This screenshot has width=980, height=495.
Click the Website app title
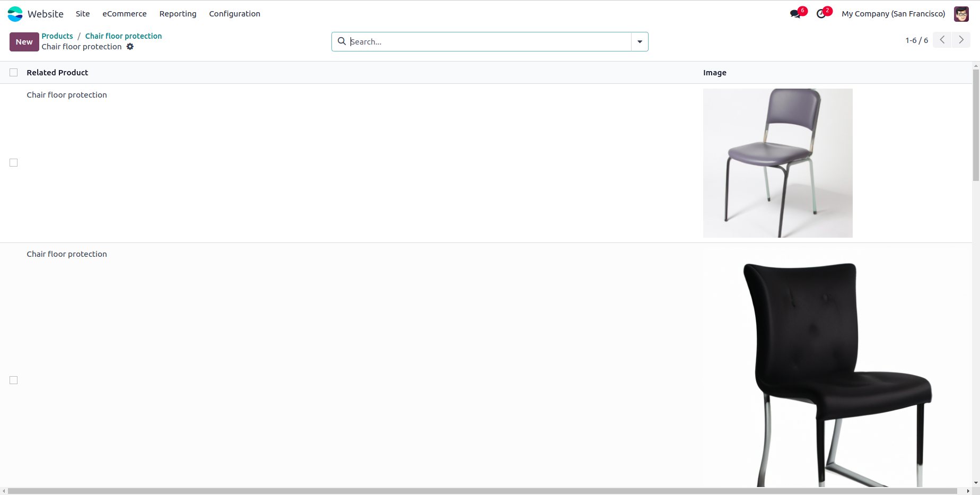tap(46, 14)
